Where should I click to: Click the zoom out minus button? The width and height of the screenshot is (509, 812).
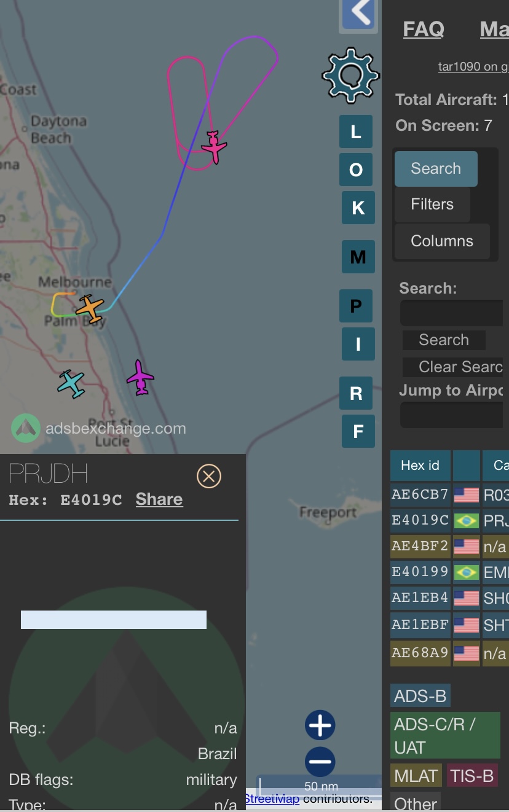[320, 762]
